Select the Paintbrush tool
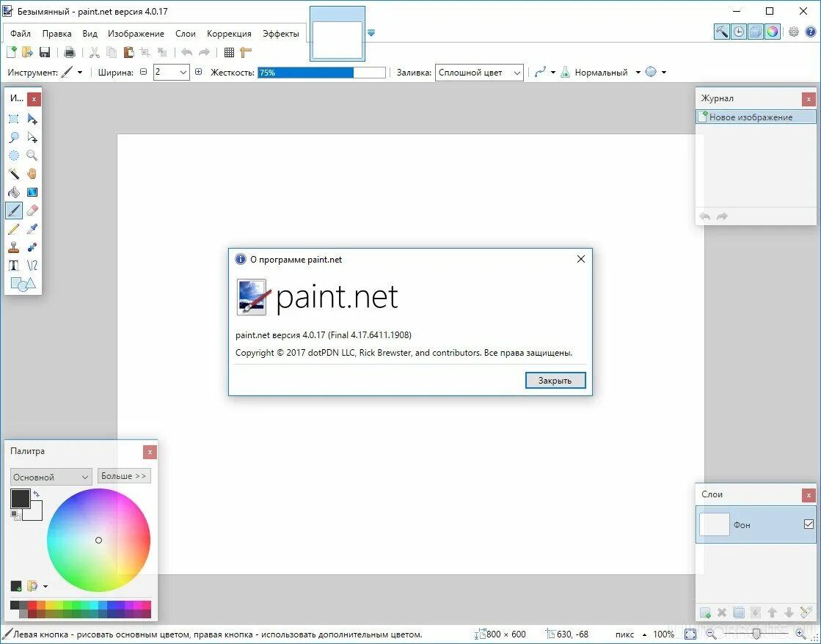 (x=14, y=211)
